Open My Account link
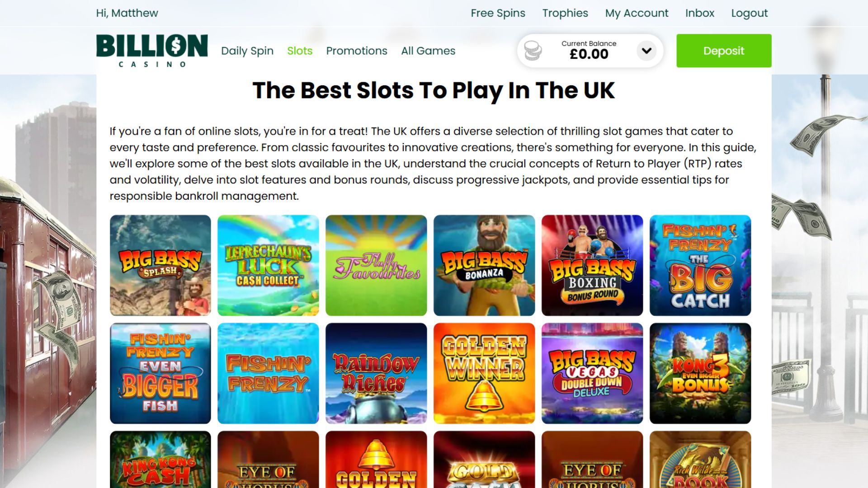 (x=637, y=13)
